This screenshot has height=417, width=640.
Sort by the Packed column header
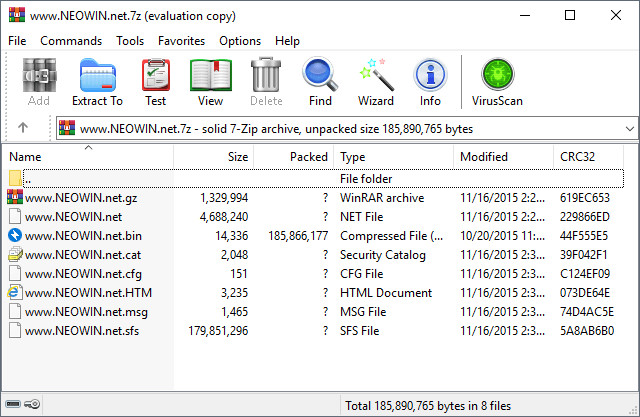coord(294,157)
